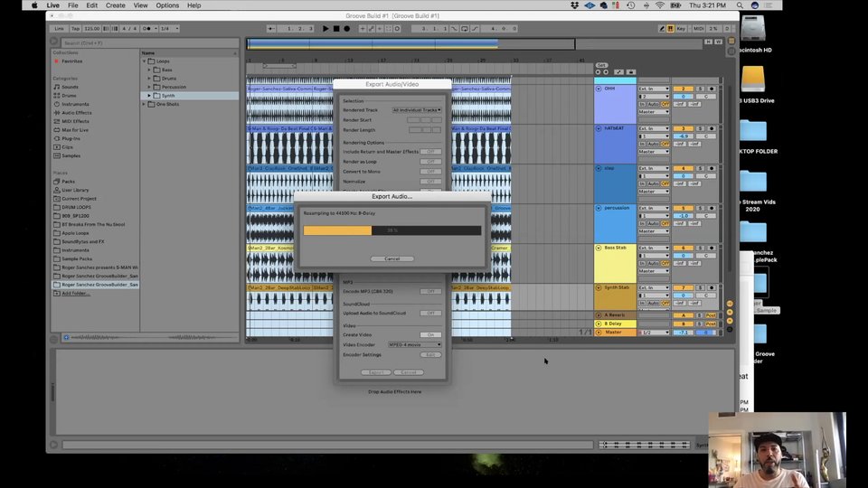The height and width of the screenshot is (488, 868).
Task: Open the File menu
Action: click(72, 5)
